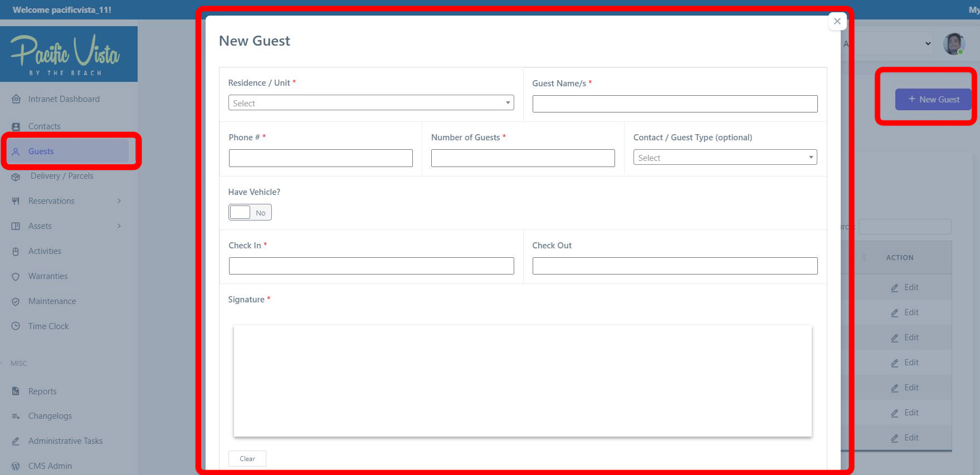
Task: Click the Delivery / Parcels box icon
Action: pyautogui.click(x=16, y=177)
